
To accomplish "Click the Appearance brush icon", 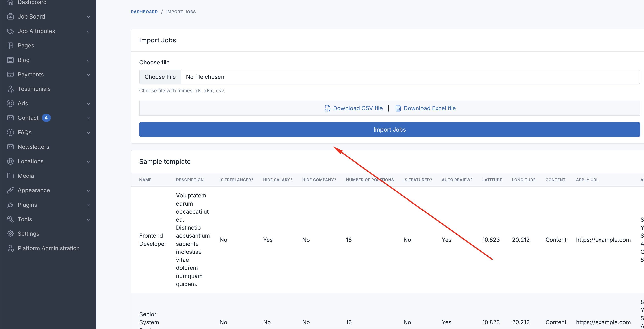I will [x=10, y=190].
